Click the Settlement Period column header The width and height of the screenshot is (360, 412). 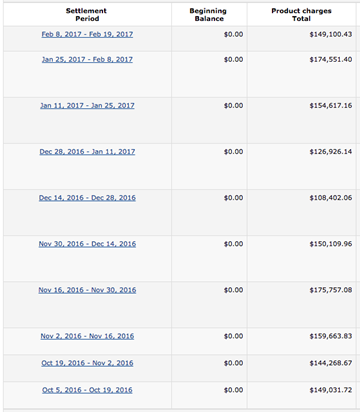point(87,15)
